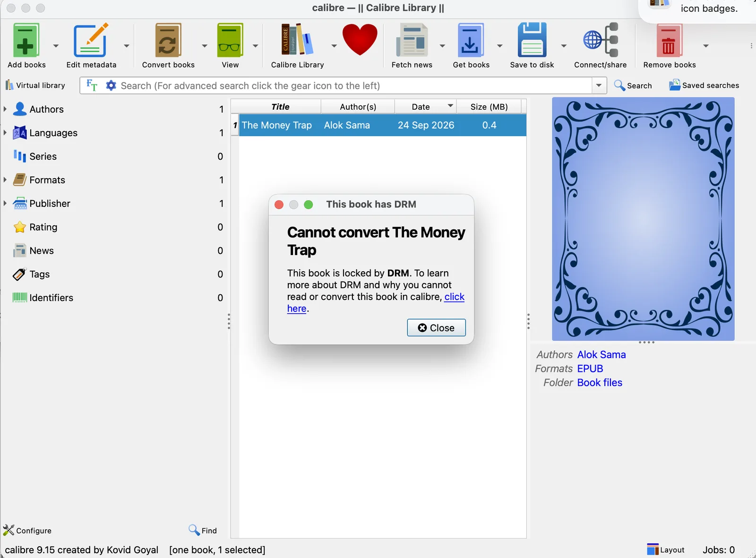Click the Alok Sama author link

601,355
